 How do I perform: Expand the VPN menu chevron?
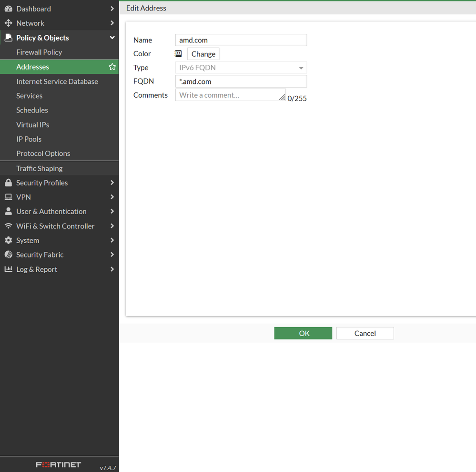click(x=112, y=196)
